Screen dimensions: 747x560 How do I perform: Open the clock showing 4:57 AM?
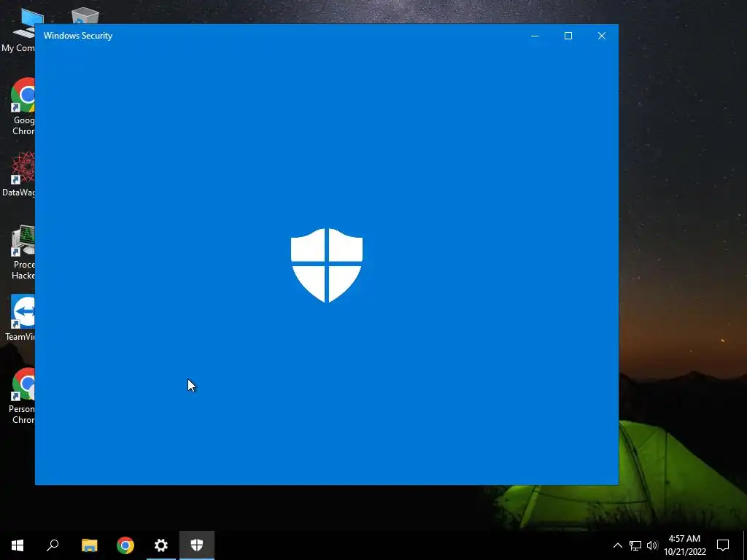pyautogui.click(x=684, y=545)
